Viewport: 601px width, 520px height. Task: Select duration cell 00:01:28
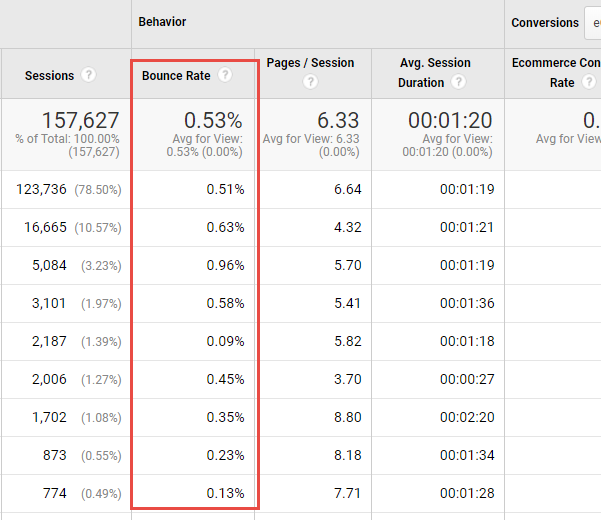coord(467,493)
